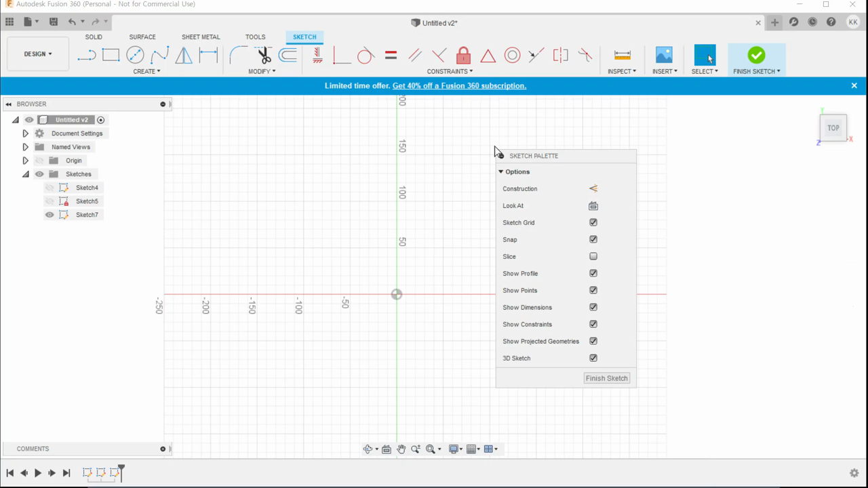Click the green FINISH SKETCH checkmark
Viewport: 868px width, 488px height.
tap(756, 55)
